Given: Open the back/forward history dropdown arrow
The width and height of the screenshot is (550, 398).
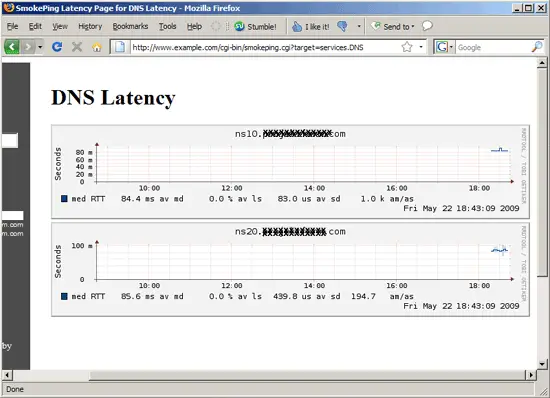Looking at the screenshot, I should coord(40,47).
